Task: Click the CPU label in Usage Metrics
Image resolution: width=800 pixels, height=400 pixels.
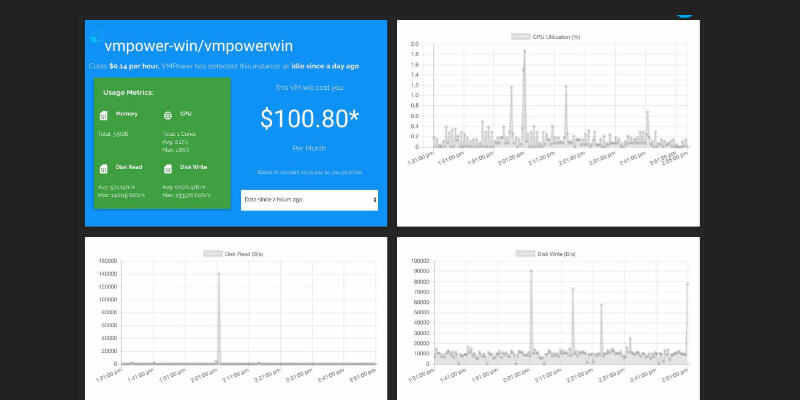Action: [x=186, y=114]
